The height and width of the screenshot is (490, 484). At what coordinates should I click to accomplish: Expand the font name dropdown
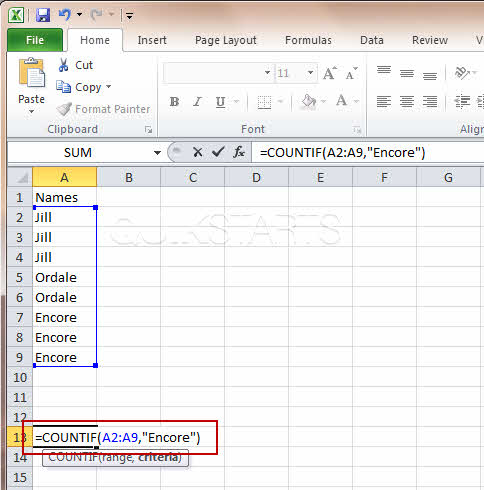pyautogui.click(x=267, y=73)
